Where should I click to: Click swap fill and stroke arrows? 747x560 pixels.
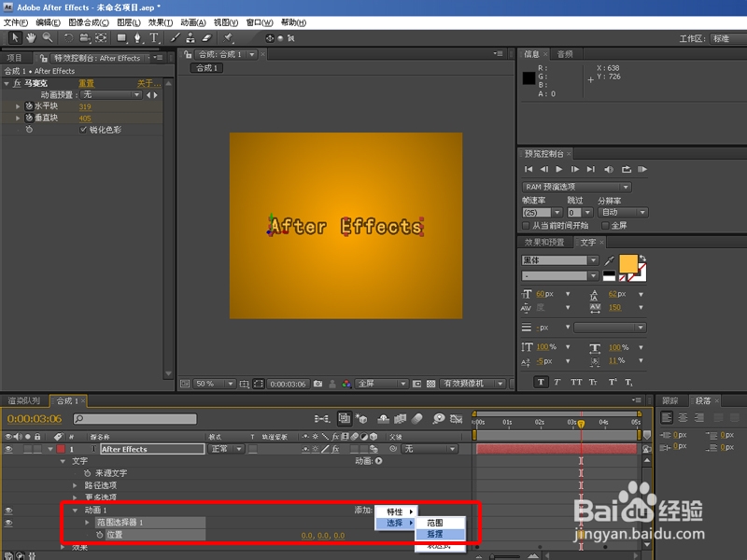(x=642, y=259)
